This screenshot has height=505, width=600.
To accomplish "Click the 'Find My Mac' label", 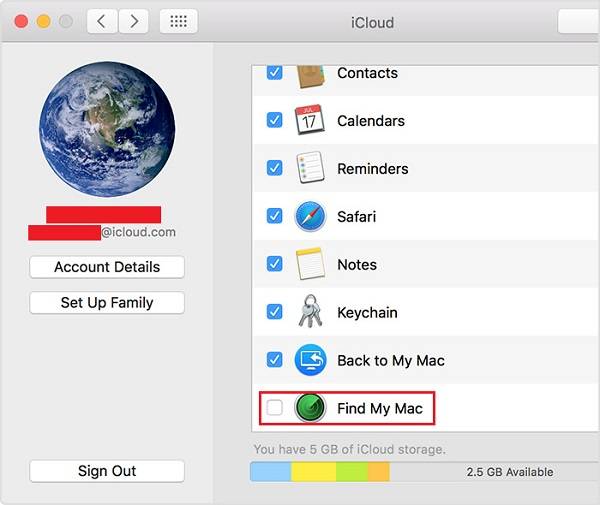I will coord(380,409).
